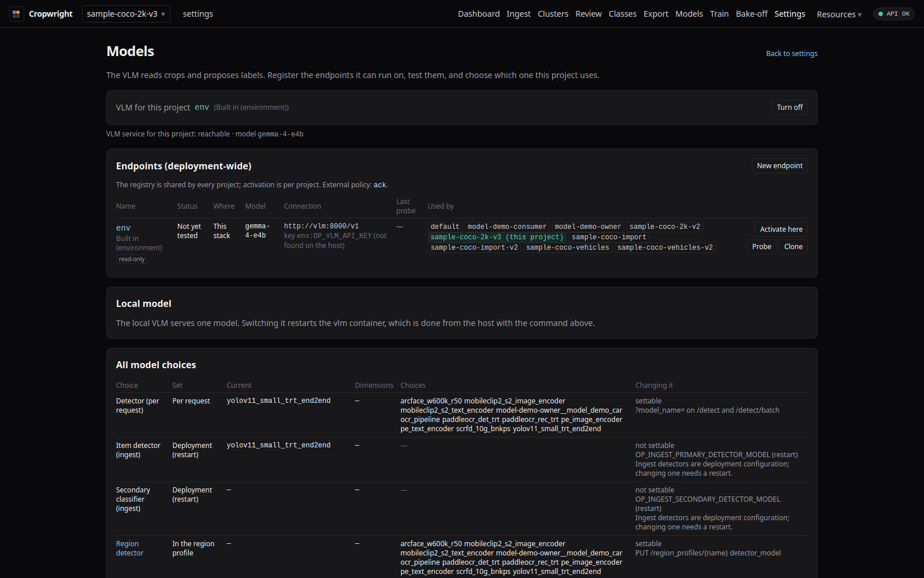924x578 pixels.
Task: Open the Ingest page
Action: coord(519,14)
